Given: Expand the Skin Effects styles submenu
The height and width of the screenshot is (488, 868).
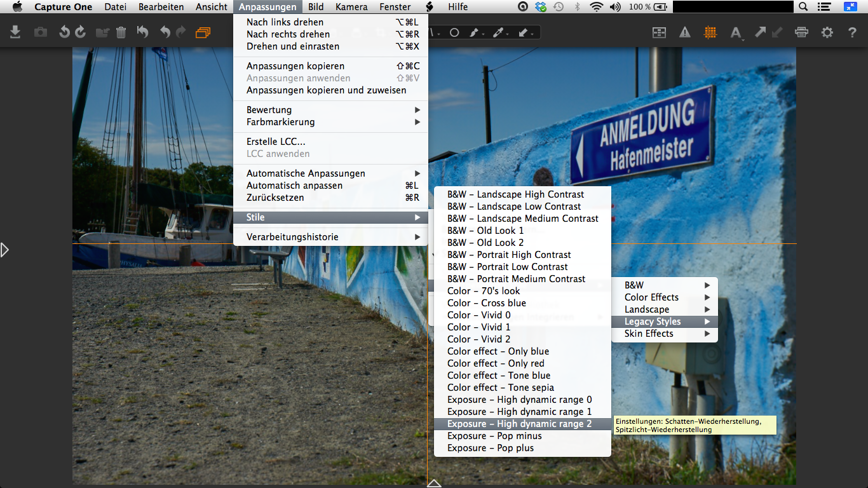Looking at the screenshot, I should click(x=665, y=334).
